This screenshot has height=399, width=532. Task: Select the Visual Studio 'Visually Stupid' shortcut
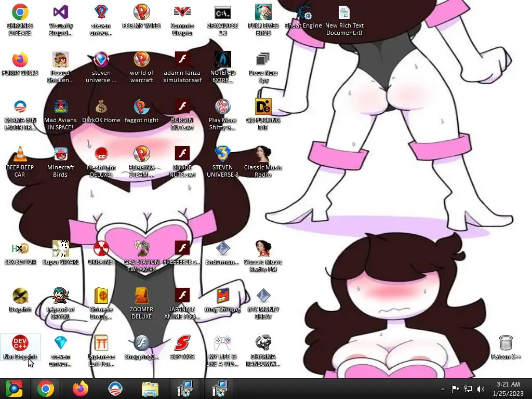tap(60, 20)
